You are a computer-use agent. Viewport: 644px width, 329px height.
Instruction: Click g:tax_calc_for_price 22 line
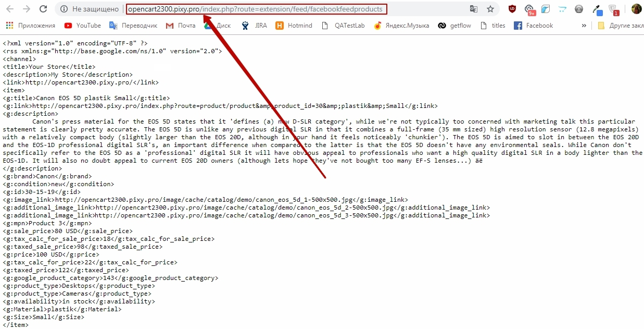tap(90, 263)
